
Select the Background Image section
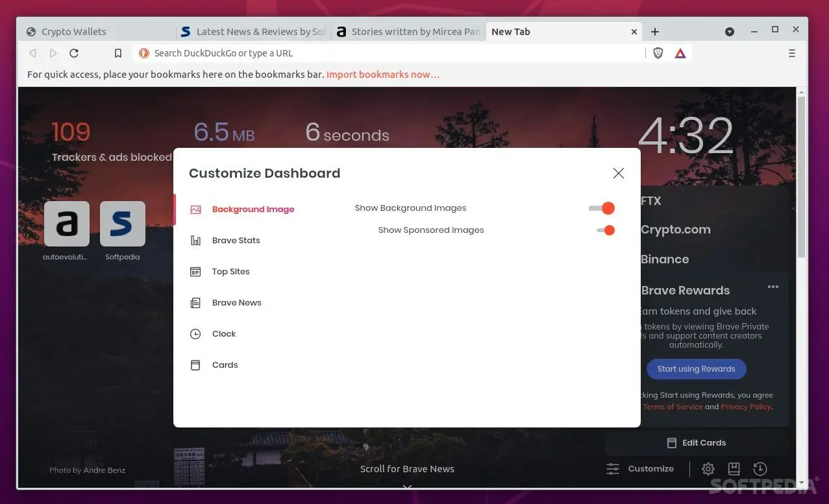coord(253,210)
